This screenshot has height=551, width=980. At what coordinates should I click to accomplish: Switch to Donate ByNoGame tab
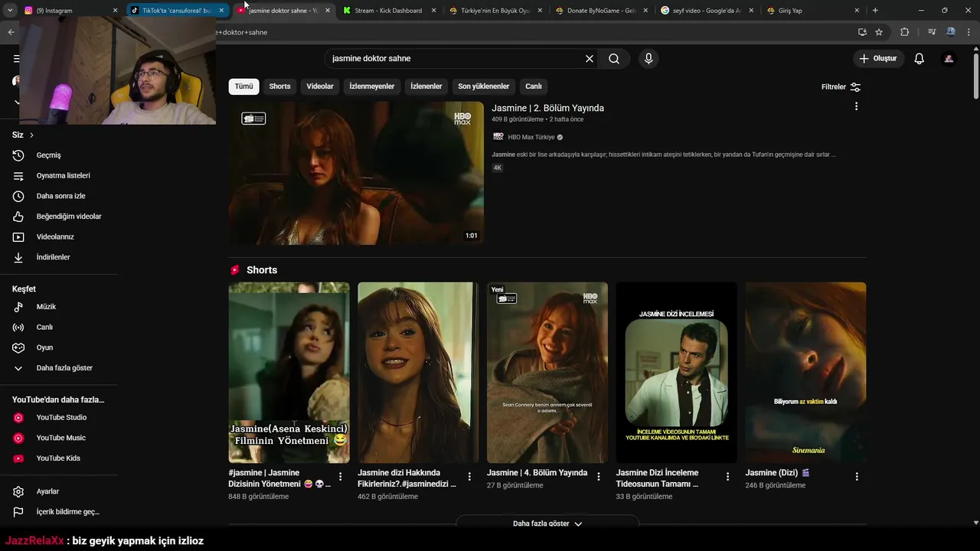(601, 11)
